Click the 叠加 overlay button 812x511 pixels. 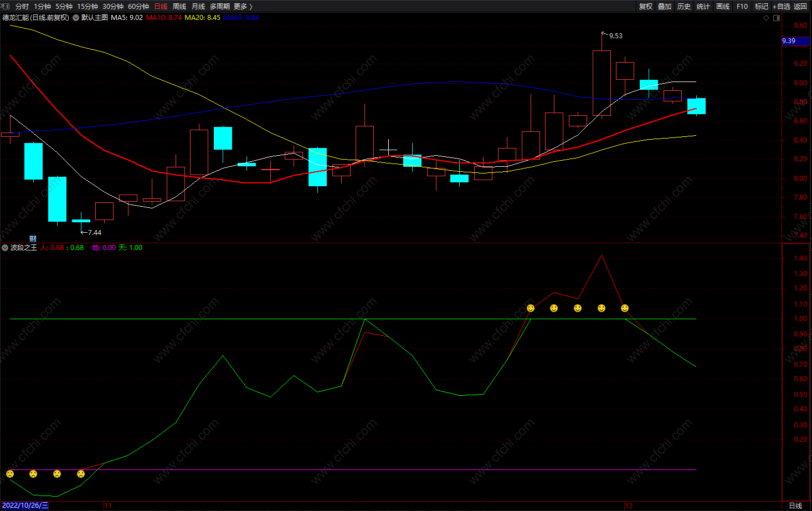[x=665, y=7]
